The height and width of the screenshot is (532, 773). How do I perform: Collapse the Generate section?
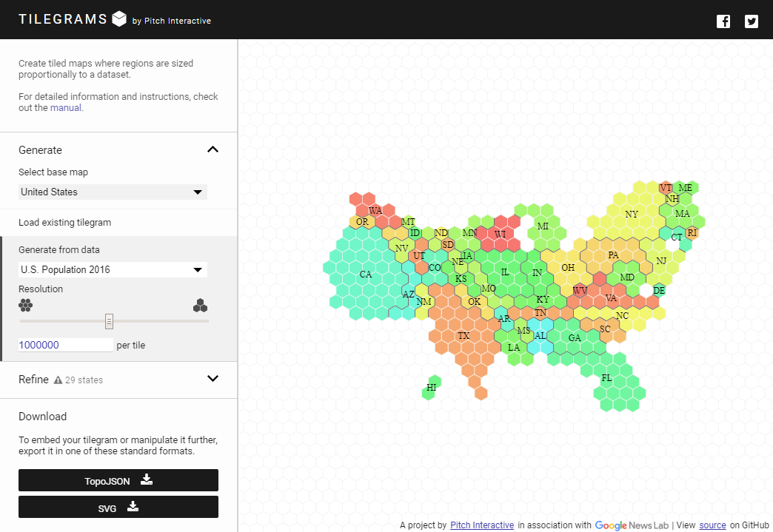pos(213,149)
